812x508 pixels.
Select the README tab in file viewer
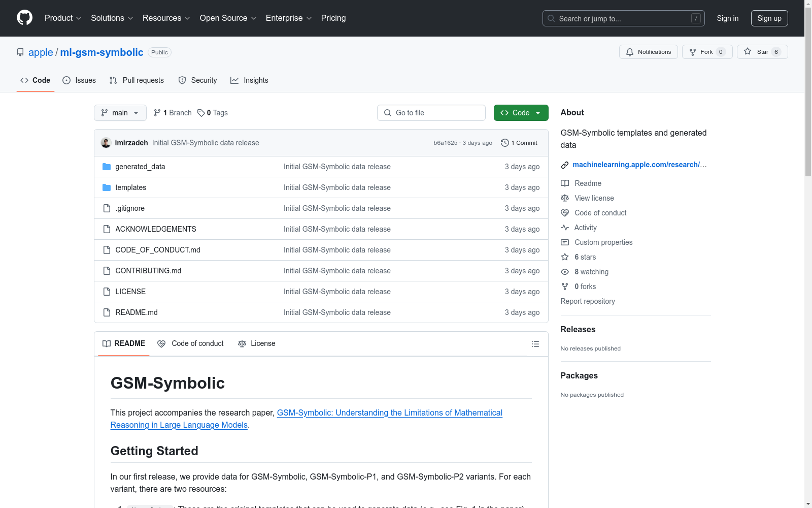(124, 343)
